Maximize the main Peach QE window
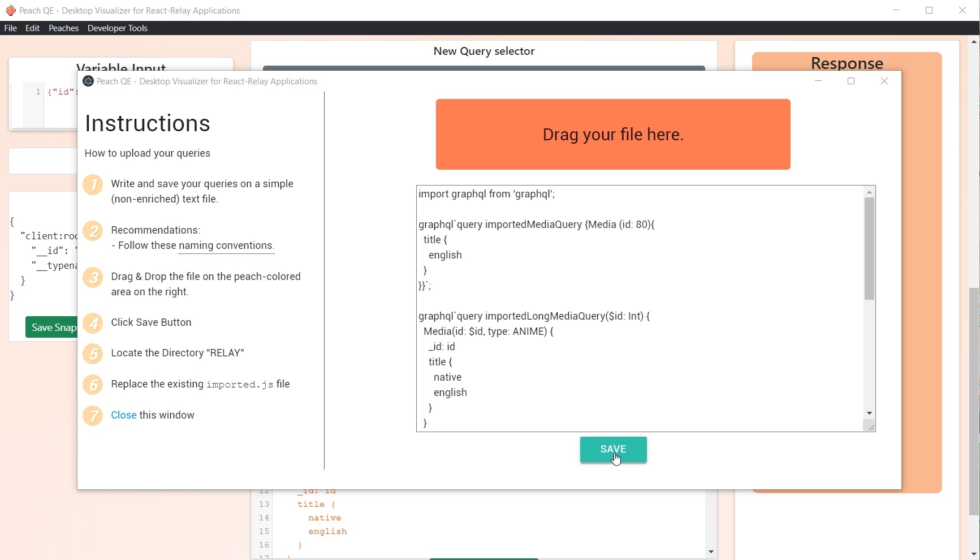 pyautogui.click(x=929, y=10)
